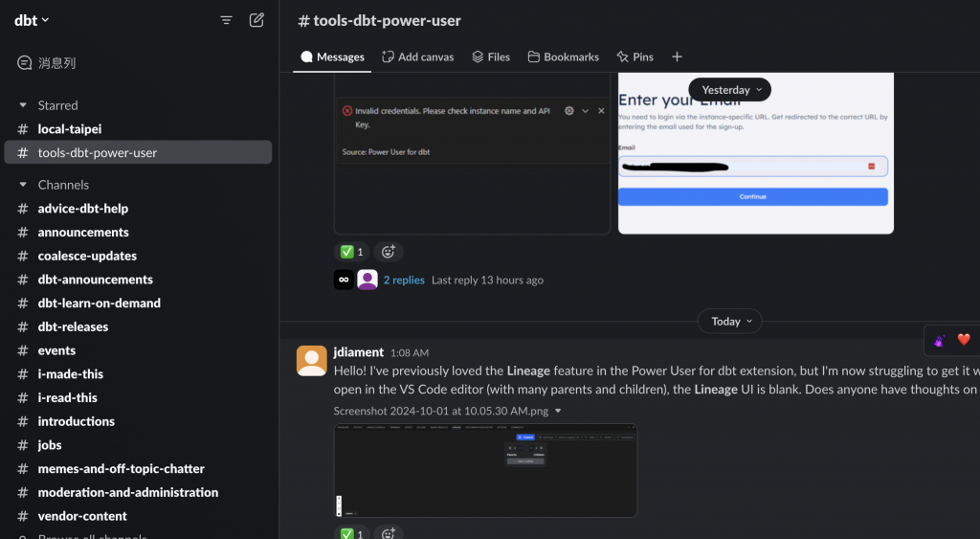980x539 pixels.
Task: Click the redacted email input field
Action: coord(752,167)
